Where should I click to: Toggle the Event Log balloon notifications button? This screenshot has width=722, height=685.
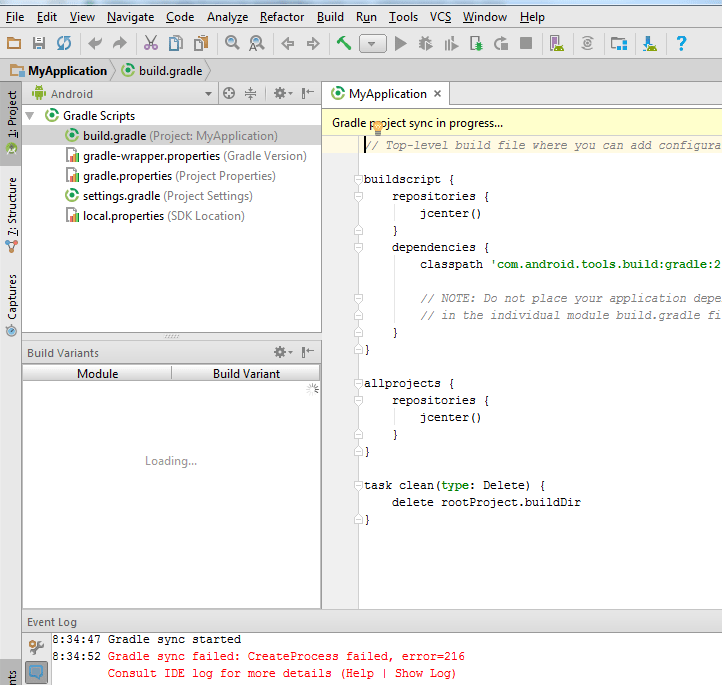pos(36,672)
